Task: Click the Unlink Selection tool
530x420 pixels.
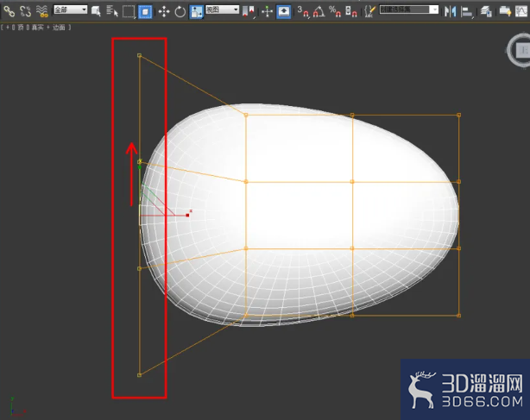Action: [x=26, y=11]
